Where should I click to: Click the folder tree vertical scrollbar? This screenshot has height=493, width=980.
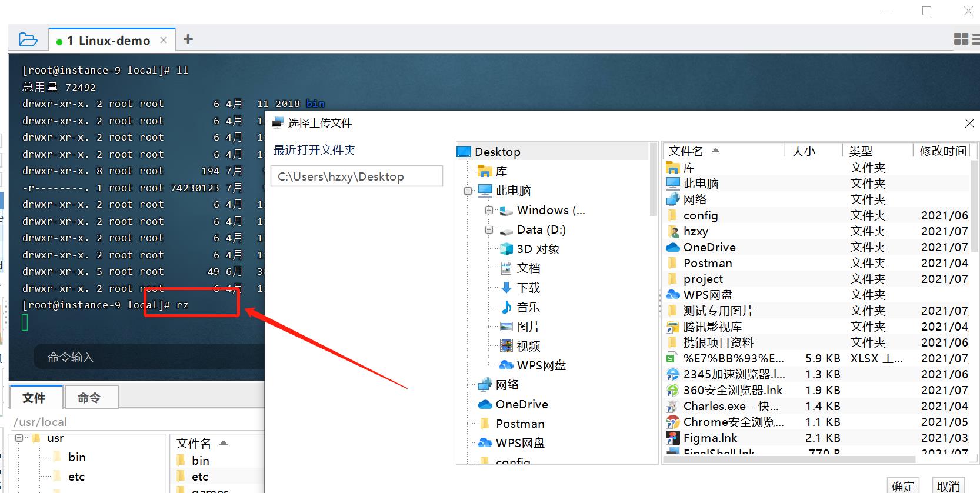(653, 179)
